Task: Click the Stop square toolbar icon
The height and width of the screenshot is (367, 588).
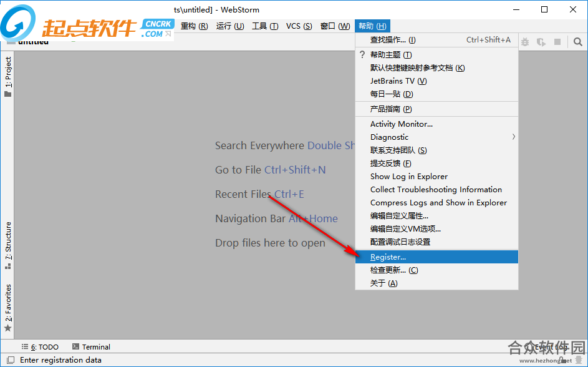Action: coord(557,42)
